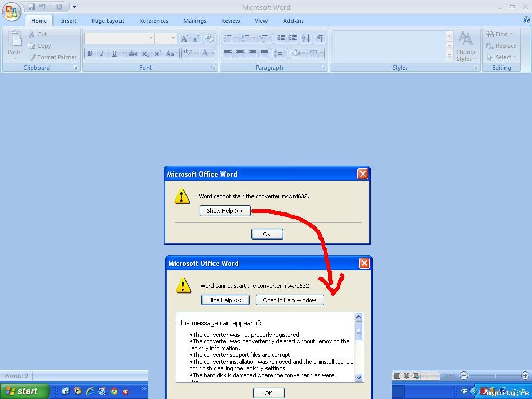This screenshot has width=532, height=399.
Task: Click the help text scrollbar down arrow
Action: [x=358, y=377]
